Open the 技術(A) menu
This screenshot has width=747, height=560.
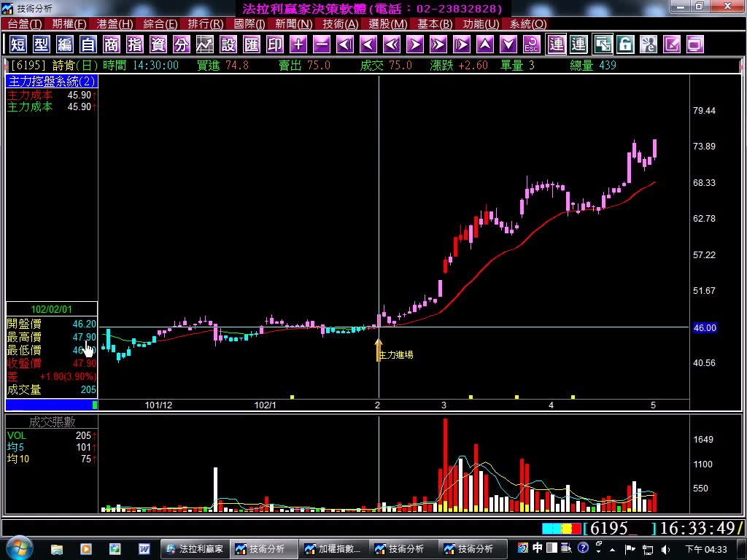coord(340,24)
